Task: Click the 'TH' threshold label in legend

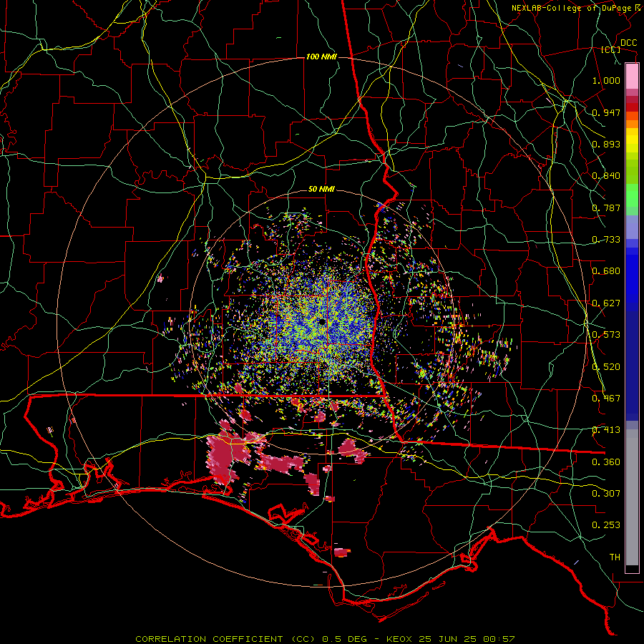Action: coord(615,557)
